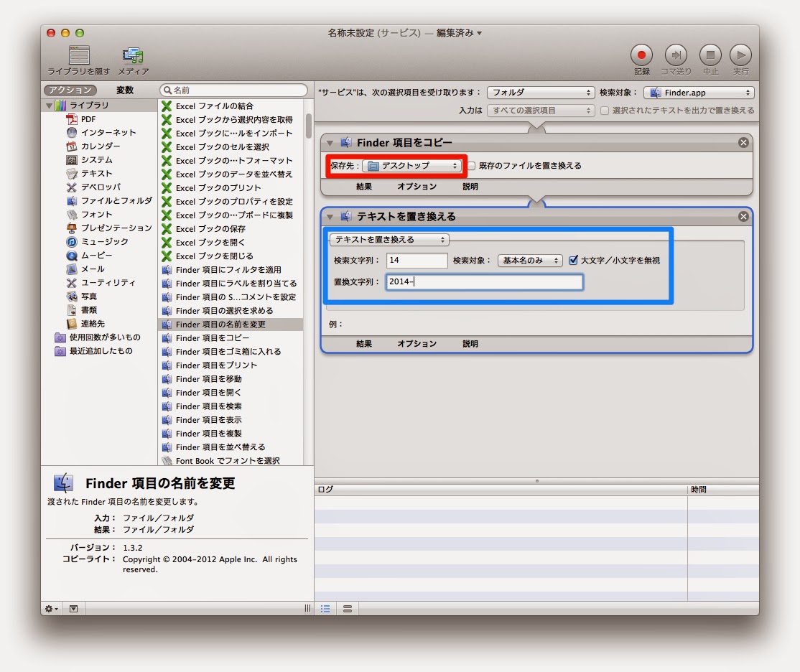
Task: Open the すべての選択項目 input dropdown
Action: (x=540, y=111)
